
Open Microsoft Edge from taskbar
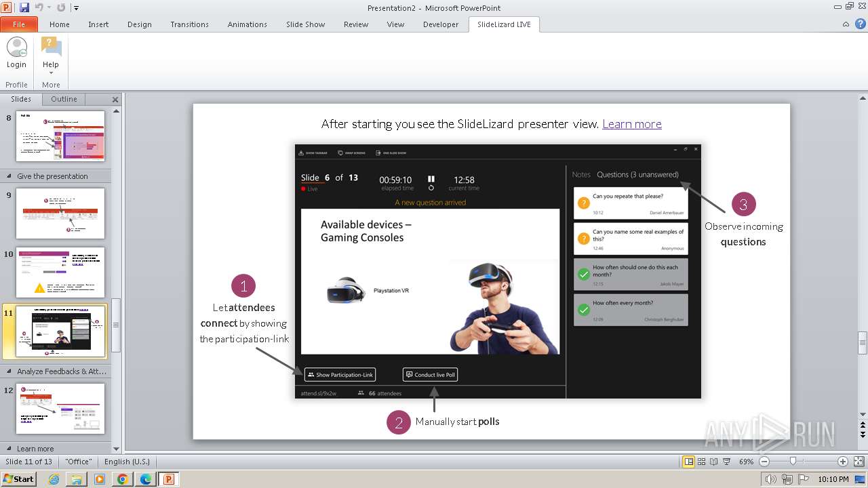(x=145, y=479)
